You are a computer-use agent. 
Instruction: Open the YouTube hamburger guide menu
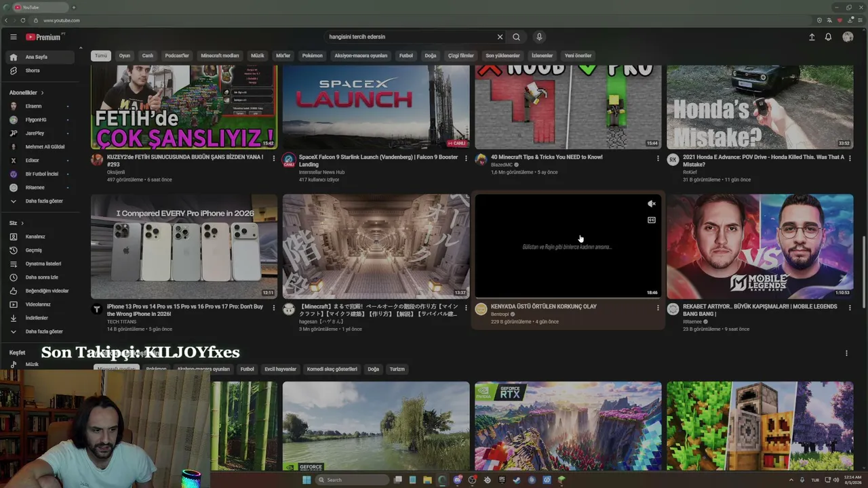click(13, 37)
